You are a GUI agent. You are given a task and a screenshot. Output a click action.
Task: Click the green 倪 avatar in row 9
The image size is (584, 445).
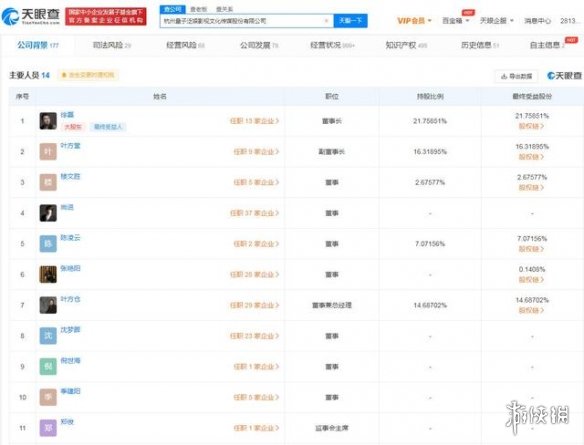48,366
